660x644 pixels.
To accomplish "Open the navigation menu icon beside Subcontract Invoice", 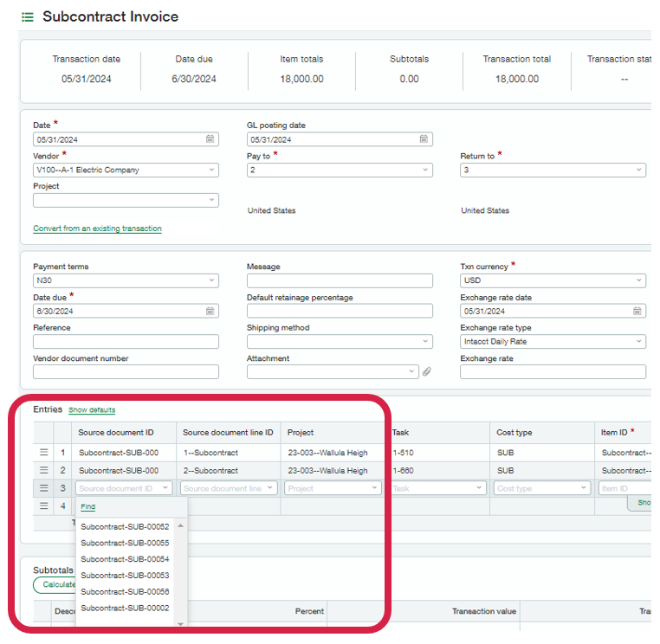I will (x=28, y=16).
